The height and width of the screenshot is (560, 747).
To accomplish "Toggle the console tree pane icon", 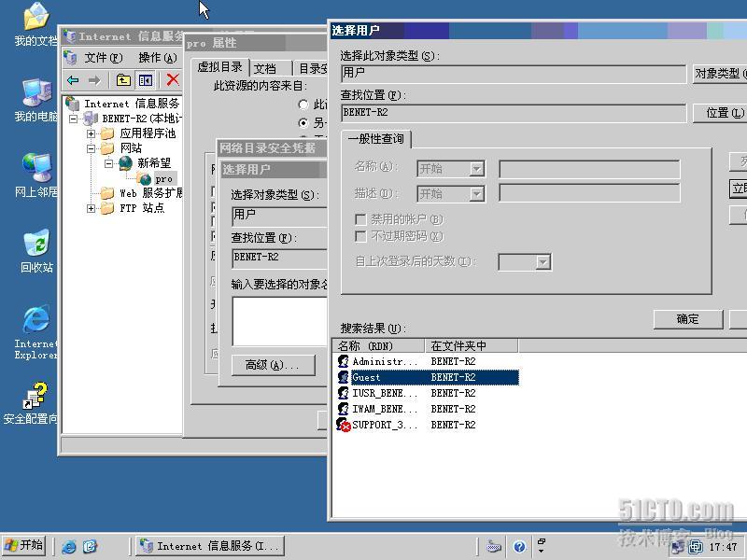I will click(x=146, y=80).
